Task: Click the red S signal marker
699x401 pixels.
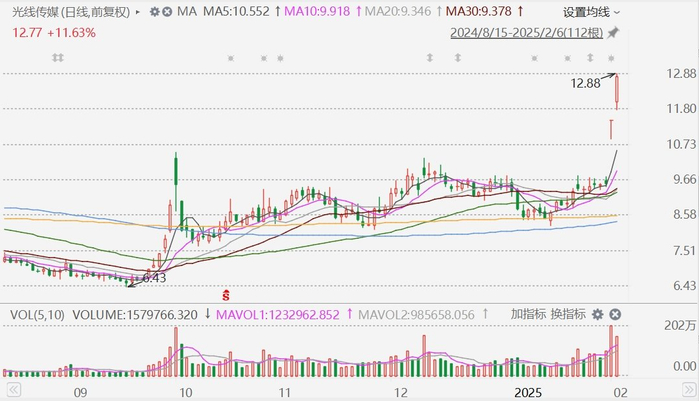Action: click(x=226, y=295)
